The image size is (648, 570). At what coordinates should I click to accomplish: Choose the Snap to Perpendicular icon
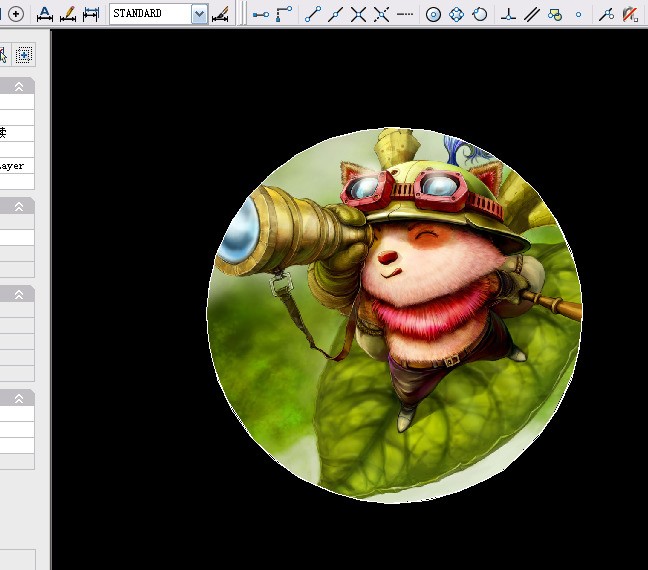pyautogui.click(x=508, y=14)
